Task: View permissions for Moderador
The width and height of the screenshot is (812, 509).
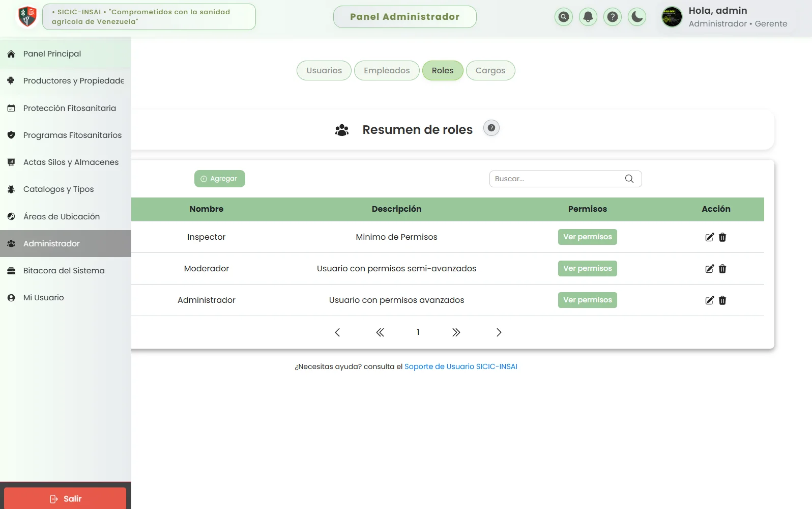Action: pyautogui.click(x=588, y=268)
